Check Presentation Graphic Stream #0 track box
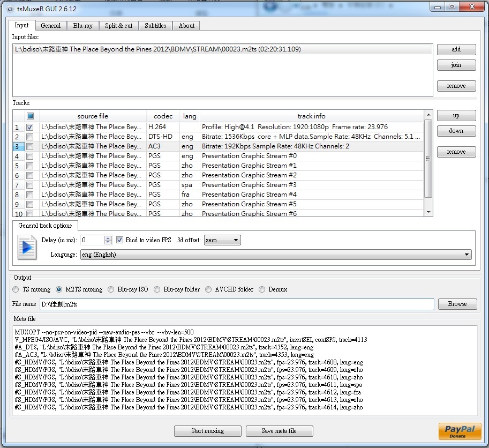 pyautogui.click(x=29, y=156)
